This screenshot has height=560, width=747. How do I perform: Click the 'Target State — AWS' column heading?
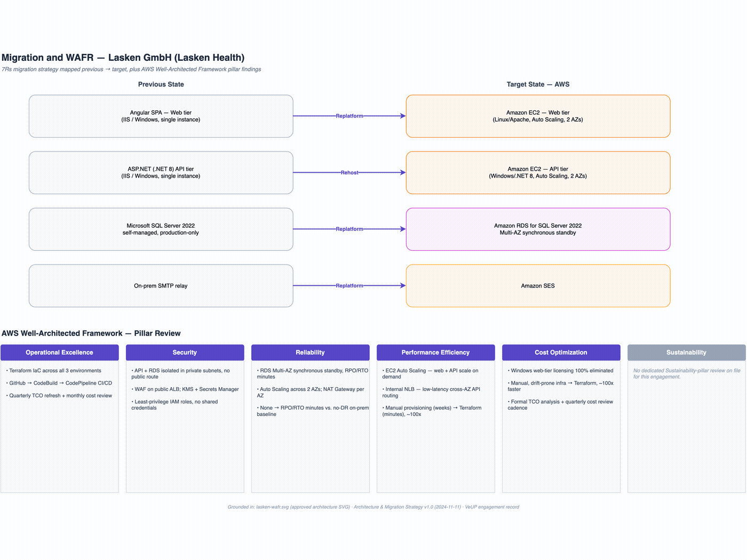tap(538, 84)
